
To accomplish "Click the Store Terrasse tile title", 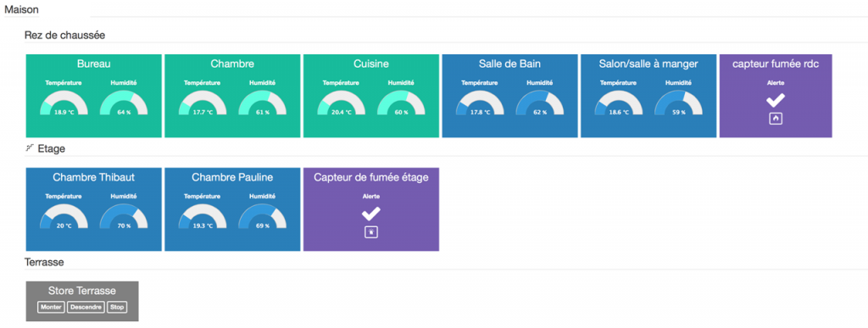I will point(82,291).
